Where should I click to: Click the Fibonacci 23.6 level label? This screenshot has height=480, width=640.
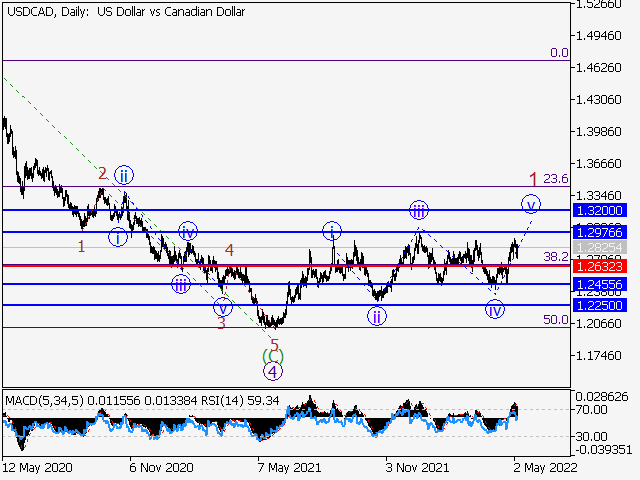click(556, 179)
